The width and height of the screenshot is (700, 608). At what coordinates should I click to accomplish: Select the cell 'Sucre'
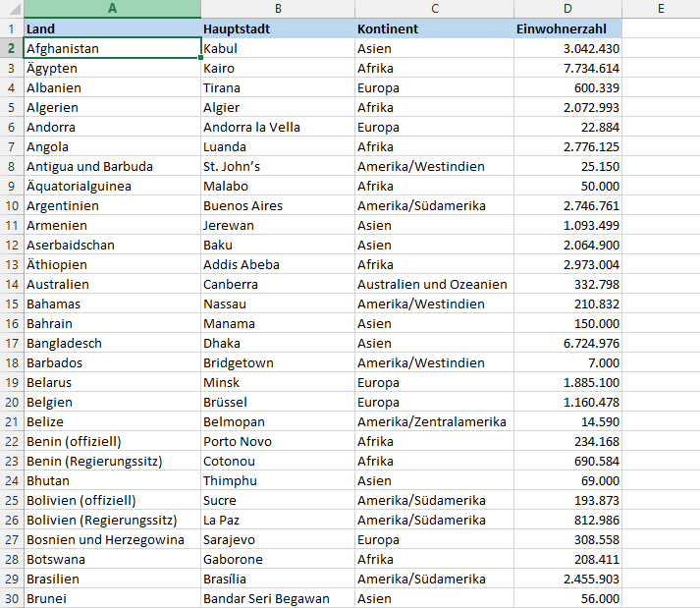(x=278, y=500)
